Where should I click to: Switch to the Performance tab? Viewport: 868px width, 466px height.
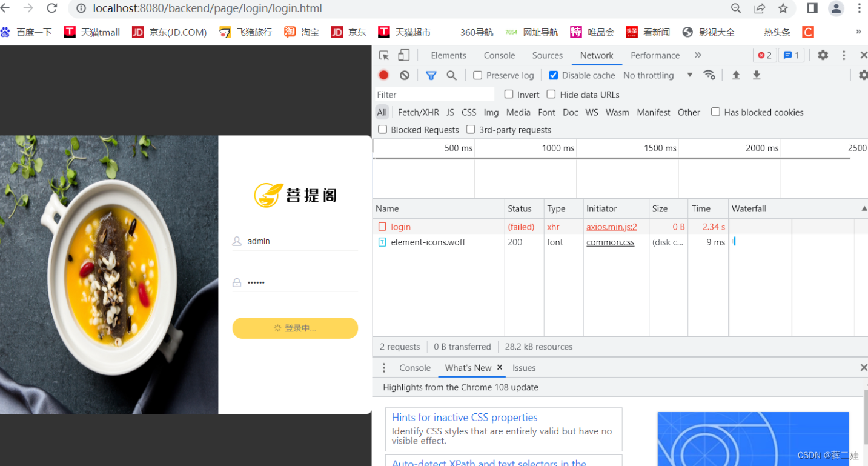click(655, 55)
